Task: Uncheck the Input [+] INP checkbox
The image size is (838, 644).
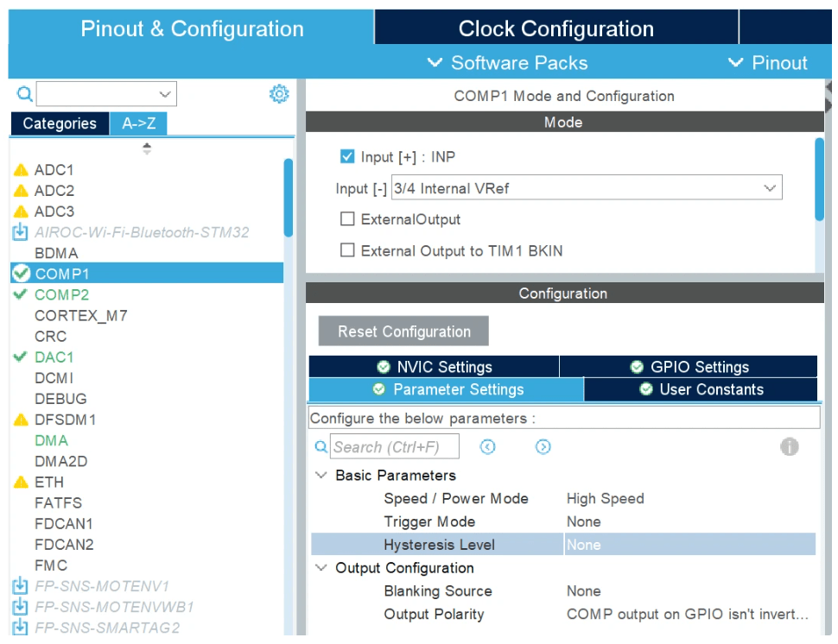Action: pyautogui.click(x=347, y=157)
